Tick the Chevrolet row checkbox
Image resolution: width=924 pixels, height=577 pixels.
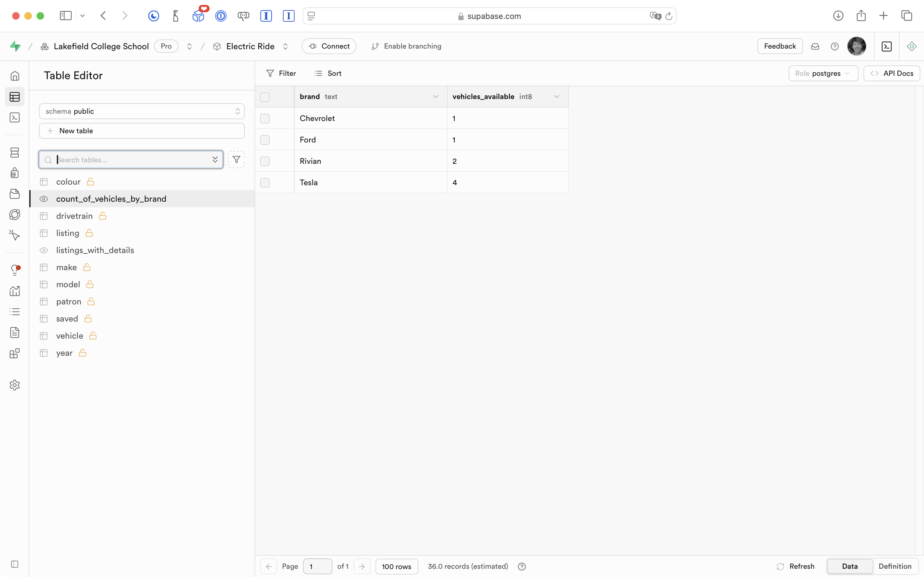[265, 118]
